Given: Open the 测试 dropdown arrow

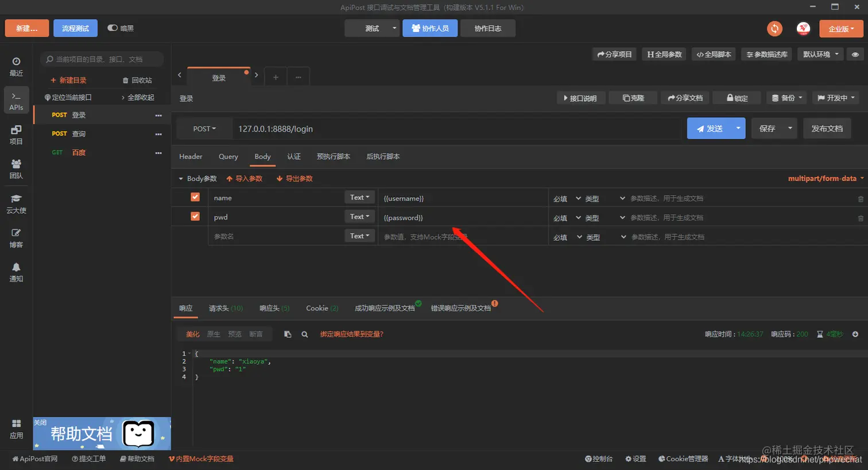Looking at the screenshot, I should [394, 28].
